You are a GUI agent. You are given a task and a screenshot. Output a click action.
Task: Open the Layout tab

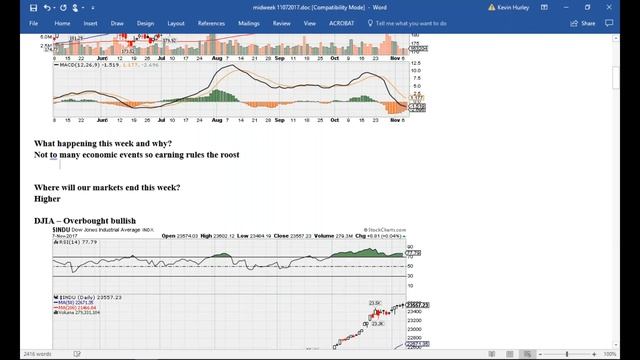(176, 23)
